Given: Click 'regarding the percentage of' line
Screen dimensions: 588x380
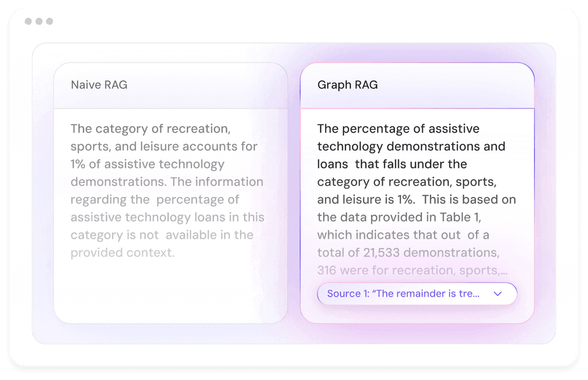Looking at the screenshot, I should click(x=154, y=199).
